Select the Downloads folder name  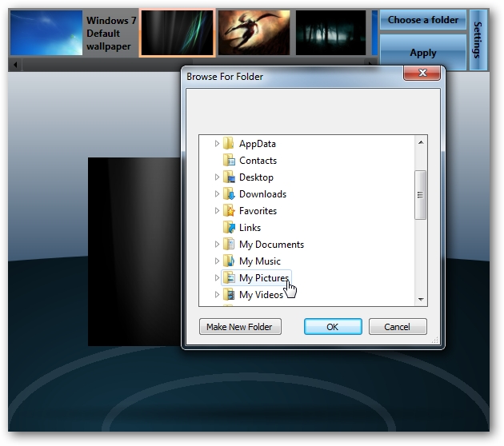[262, 194]
